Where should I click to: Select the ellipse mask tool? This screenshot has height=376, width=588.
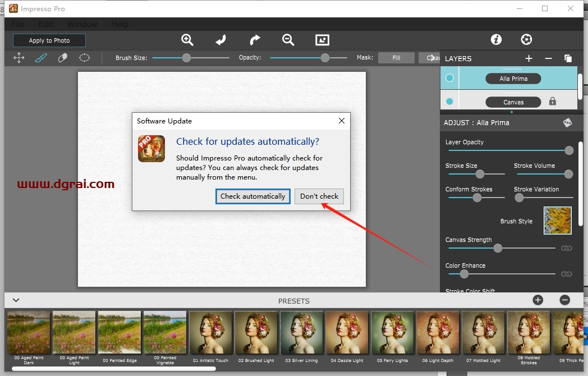pyautogui.click(x=84, y=58)
